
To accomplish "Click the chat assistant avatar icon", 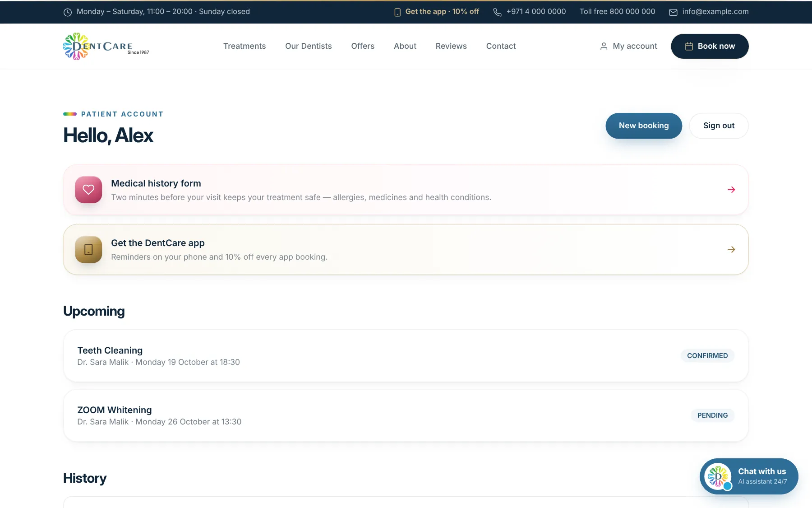I will (x=718, y=476).
